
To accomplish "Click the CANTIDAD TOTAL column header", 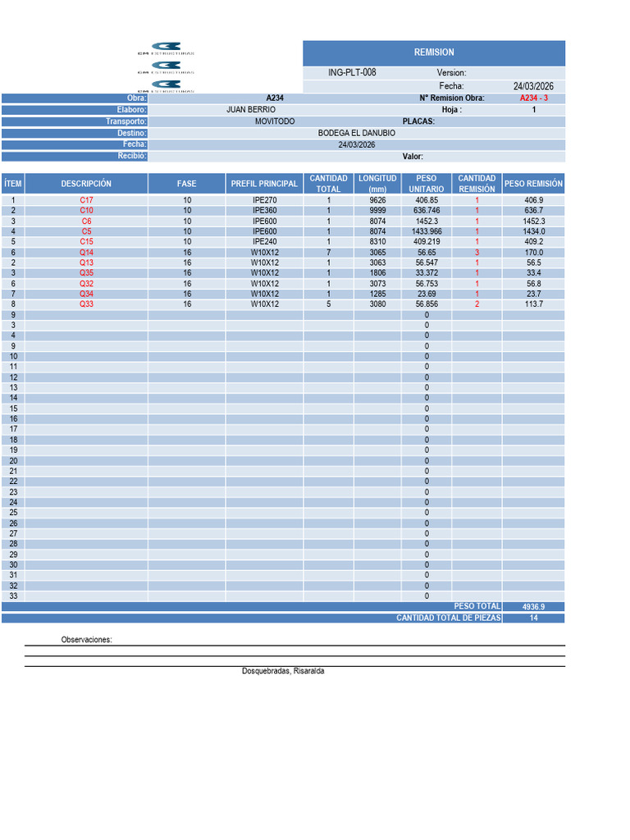I will tap(328, 184).
